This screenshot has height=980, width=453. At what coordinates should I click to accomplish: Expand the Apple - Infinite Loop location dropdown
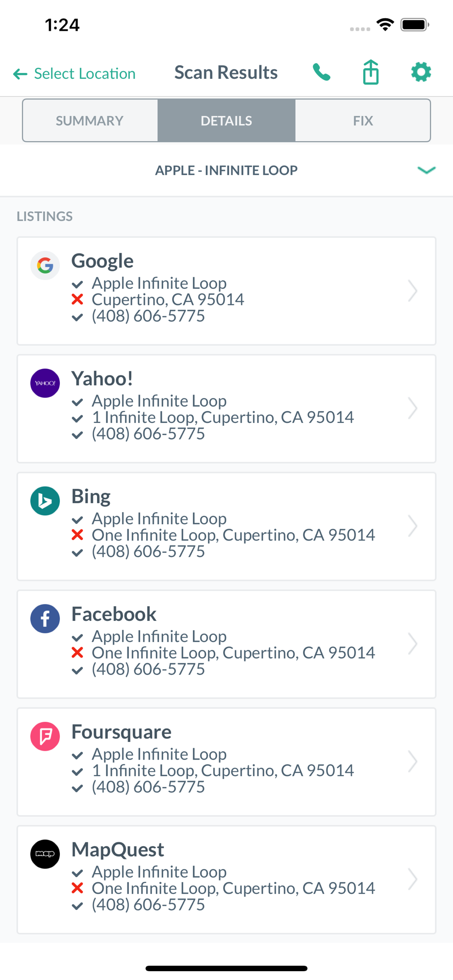click(426, 170)
